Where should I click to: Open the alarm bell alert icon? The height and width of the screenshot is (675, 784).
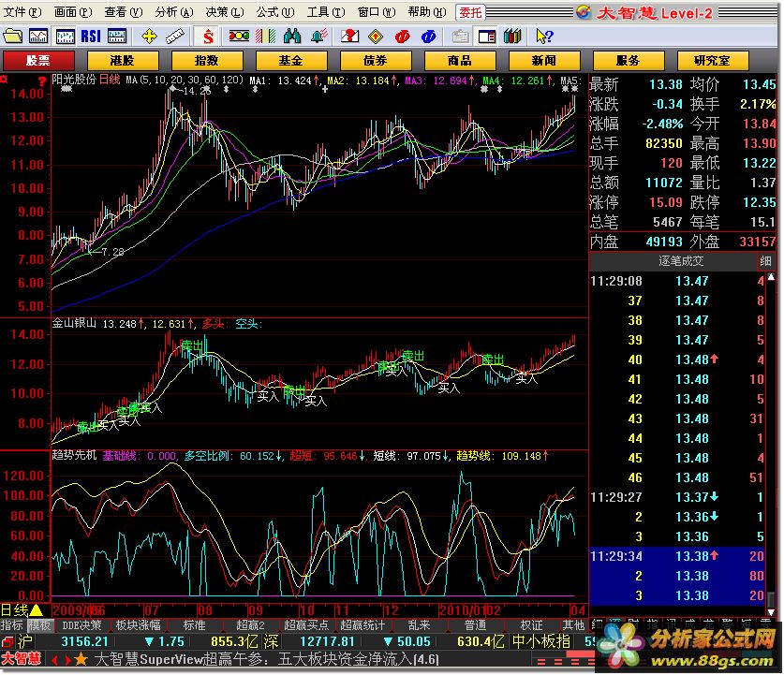coord(318,36)
